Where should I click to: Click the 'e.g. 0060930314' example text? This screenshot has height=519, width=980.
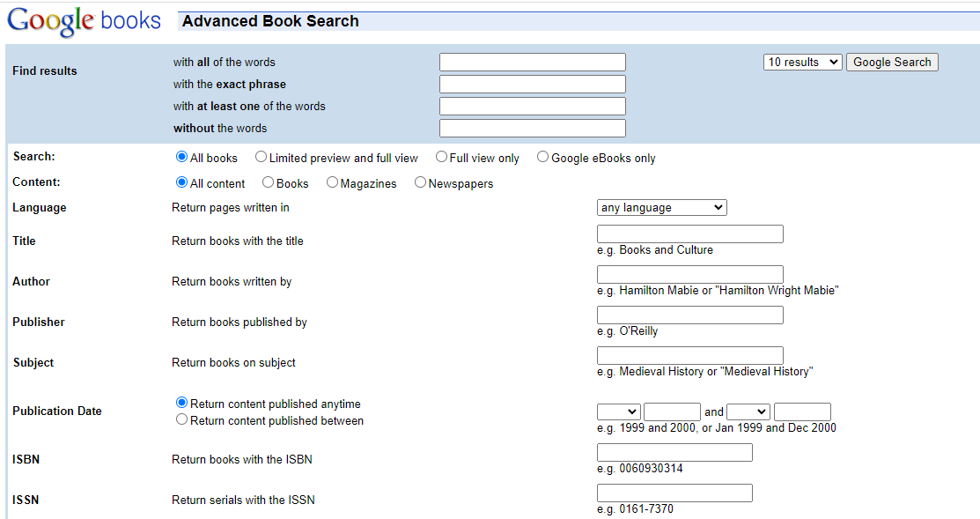pos(640,469)
